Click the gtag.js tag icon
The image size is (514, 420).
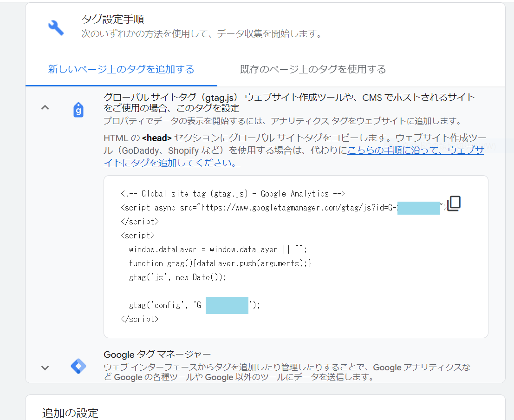coord(78,110)
